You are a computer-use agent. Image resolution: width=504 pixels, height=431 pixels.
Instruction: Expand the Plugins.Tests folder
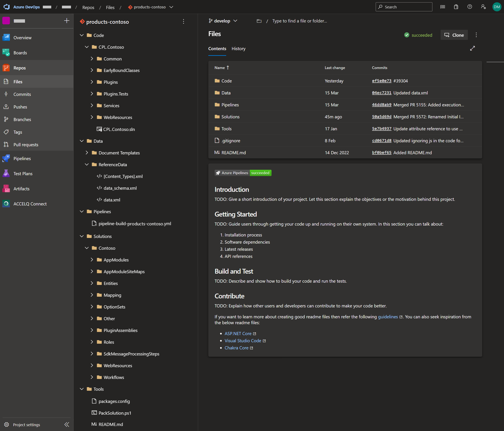(92, 94)
